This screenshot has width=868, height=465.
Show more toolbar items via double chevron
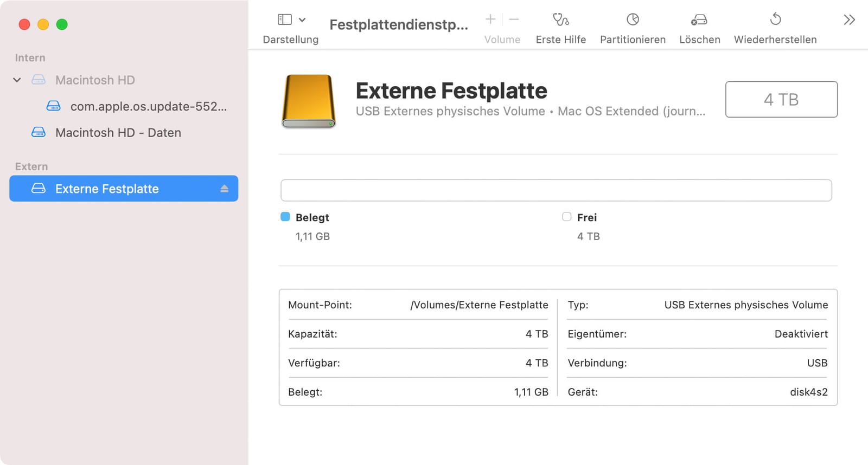(x=849, y=20)
